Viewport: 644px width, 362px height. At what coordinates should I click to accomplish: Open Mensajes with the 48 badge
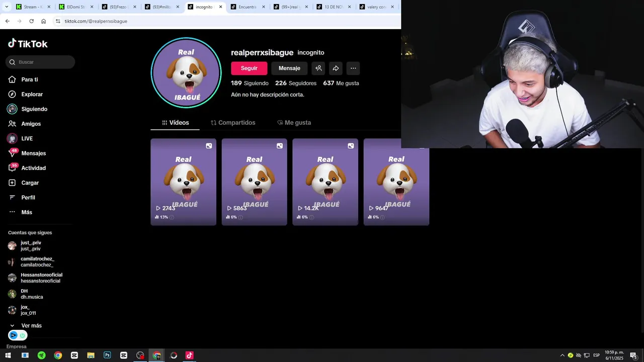pyautogui.click(x=33, y=153)
